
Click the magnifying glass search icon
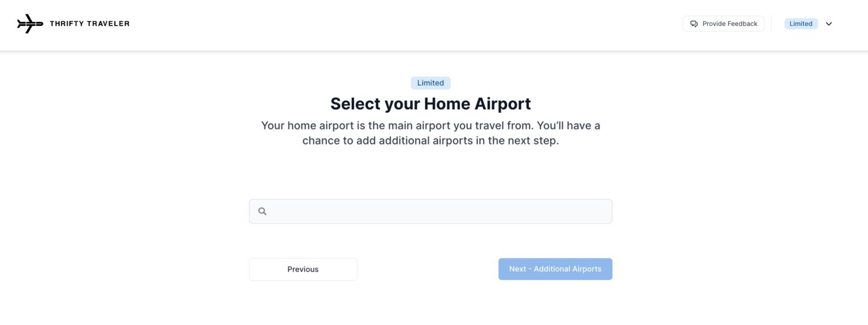(262, 212)
